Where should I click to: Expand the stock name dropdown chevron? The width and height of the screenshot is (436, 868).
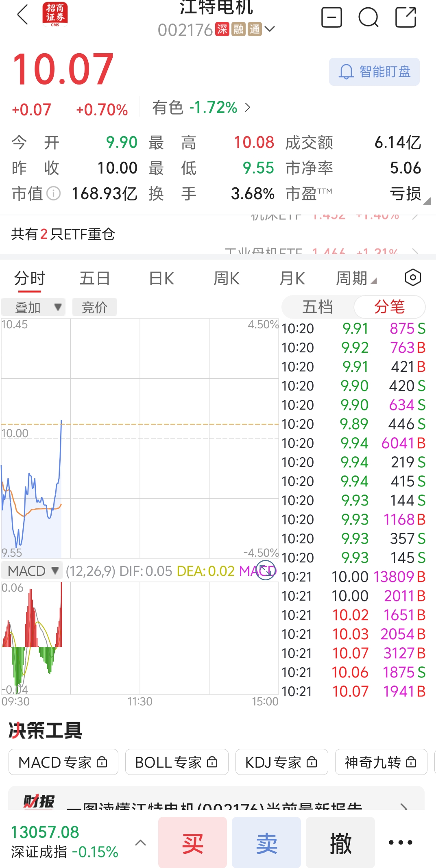point(270,29)
